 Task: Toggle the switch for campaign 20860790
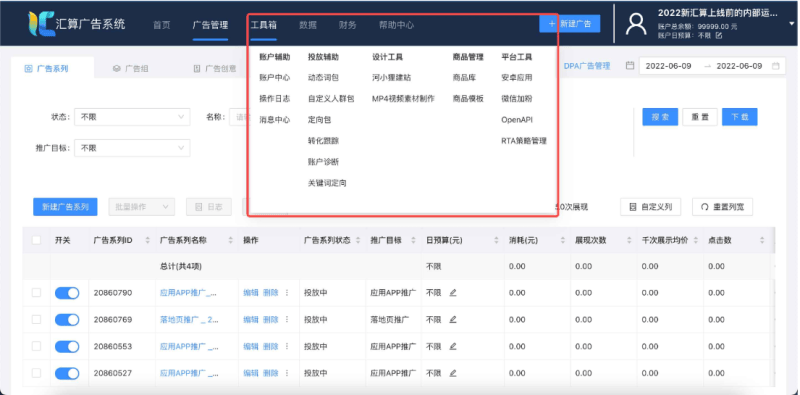pyautogui.click(x=67, y=293)
